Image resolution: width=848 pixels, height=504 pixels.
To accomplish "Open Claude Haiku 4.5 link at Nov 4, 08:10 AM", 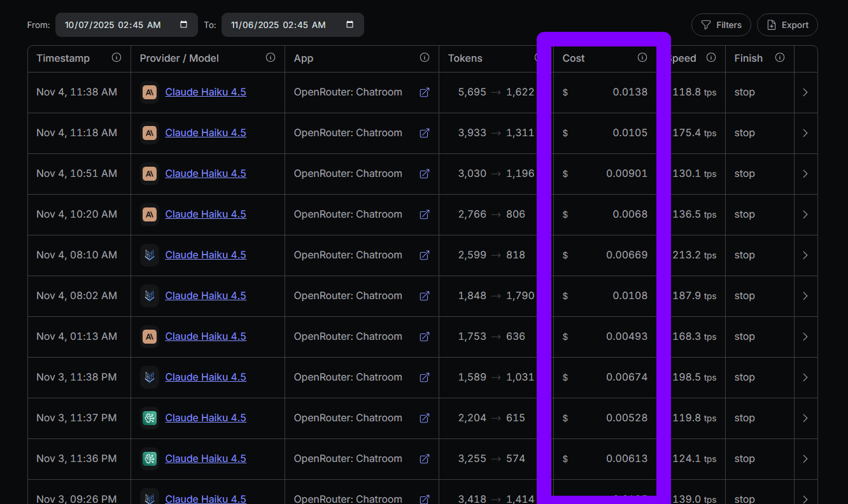I will click(206, 255).
